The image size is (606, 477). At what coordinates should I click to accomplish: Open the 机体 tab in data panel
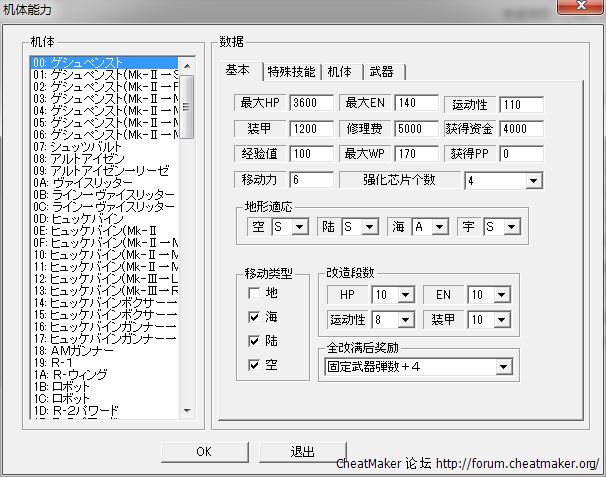pyautogui.click(x=339, y=72)
